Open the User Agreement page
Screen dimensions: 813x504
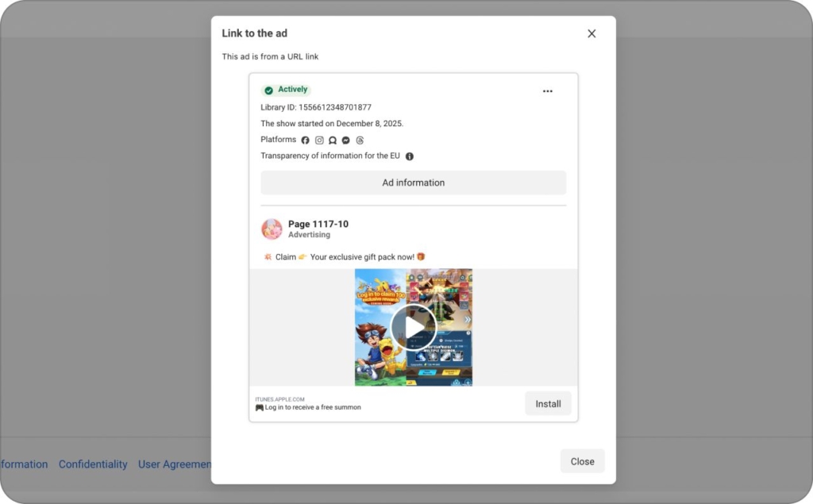point(175,464)
